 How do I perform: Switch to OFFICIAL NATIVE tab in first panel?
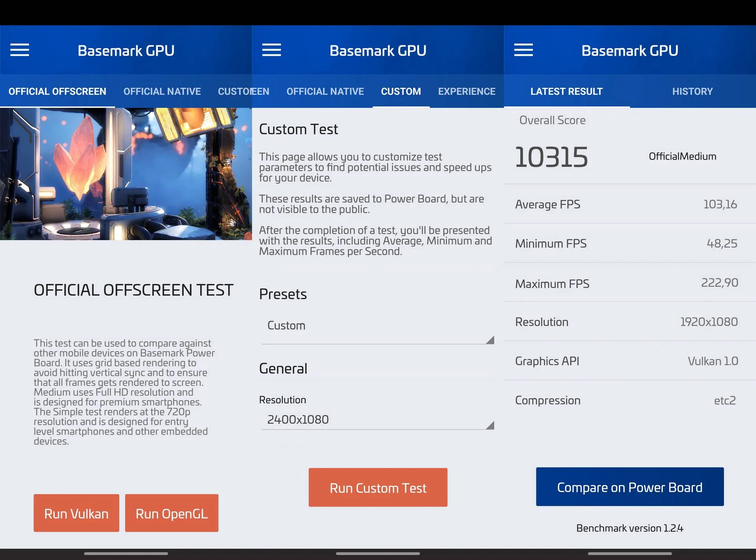(162, 91)
